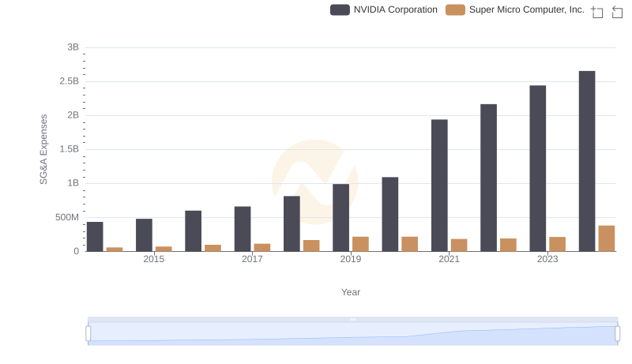Click the 2B y-axis label
The height and width of the screenshot is (364, 632).
pos(73,115)
